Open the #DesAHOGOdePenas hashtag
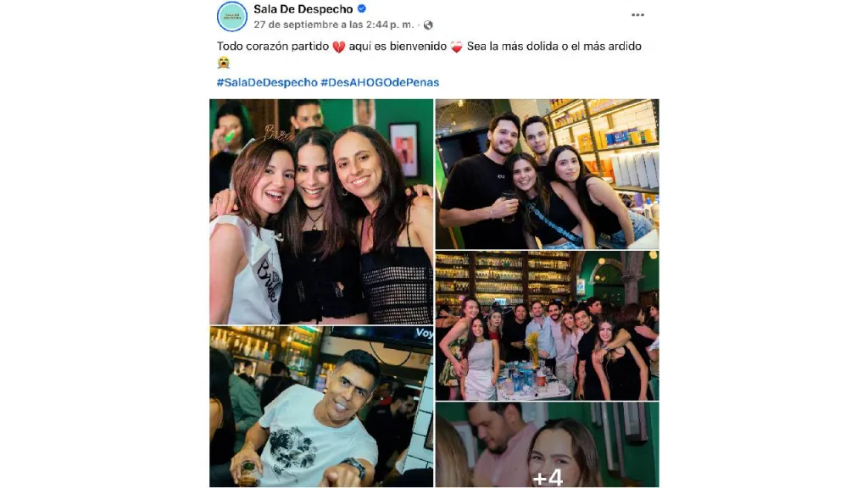This screenshot has width=868, height=488. pos(380,82)
